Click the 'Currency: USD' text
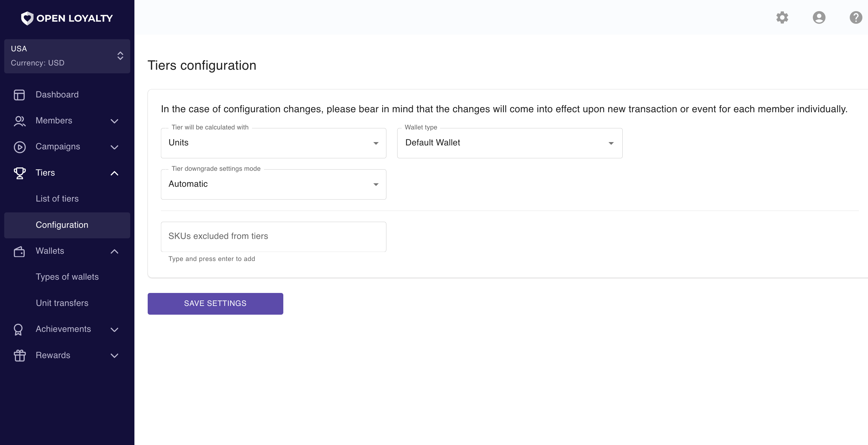The height and width of the screenshot is (445, 868). (x=37, y=63)
